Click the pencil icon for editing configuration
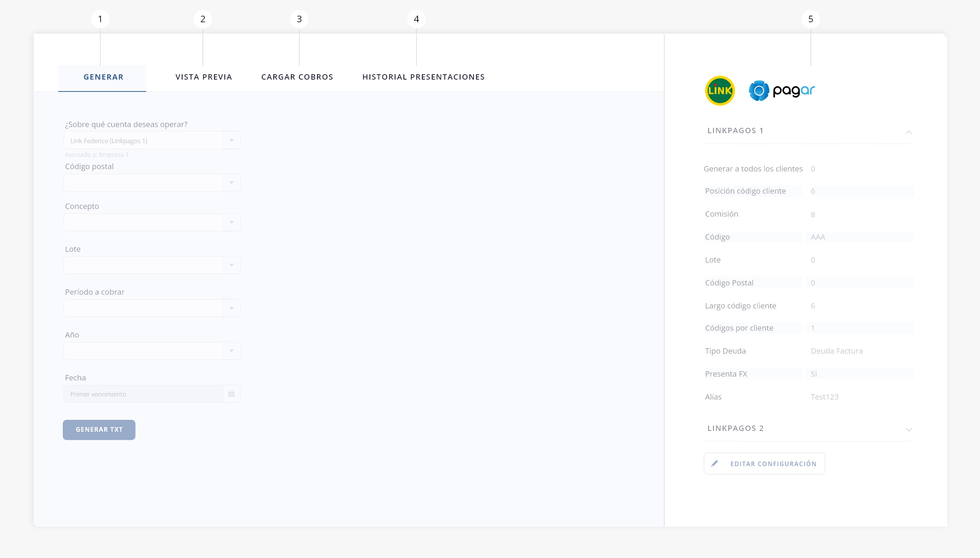 coord(714,464)
